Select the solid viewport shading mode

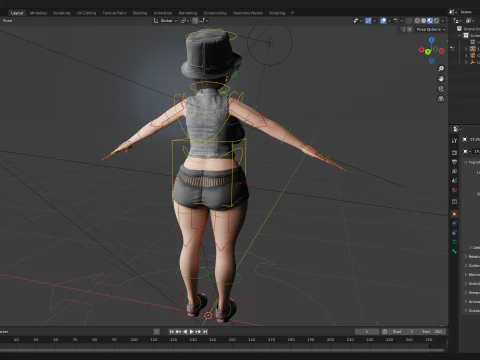423,21
